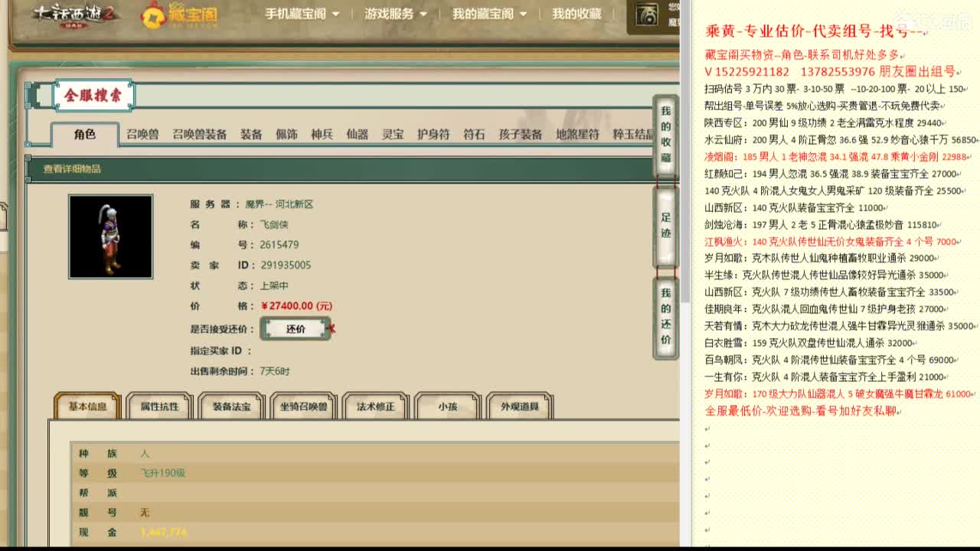Select the 孩子装备 category tab
Image resolution: width=980 pixels, height=551 pixels.
click(x=521, y=135)
